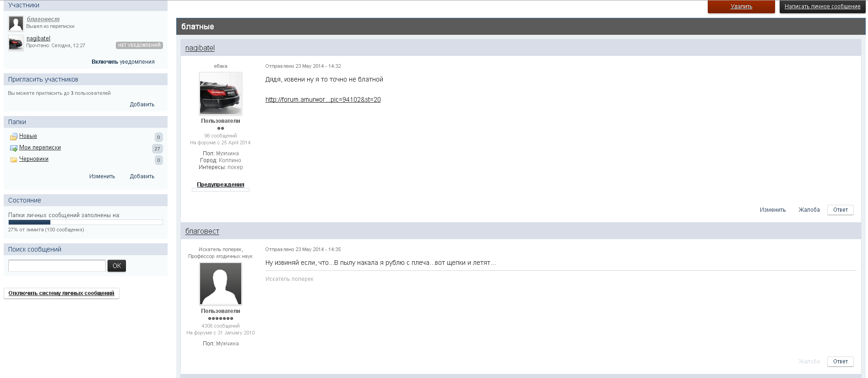This screenshot has width=868, height=378.
Task: Click Написать личное сообщение button
Action: 822,6
